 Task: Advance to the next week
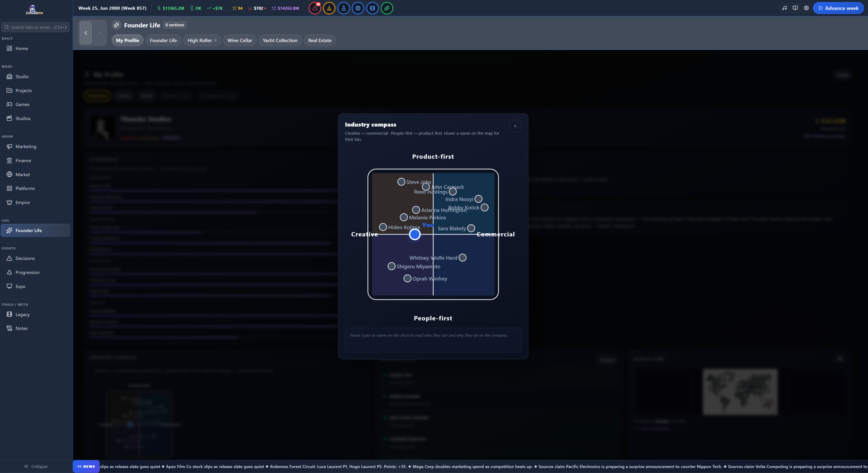pos(838,8)
